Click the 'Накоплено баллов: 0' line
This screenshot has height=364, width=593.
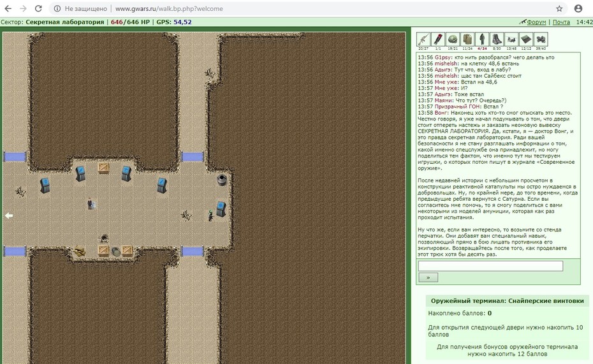pyautogui.click(x=460, y=313)
